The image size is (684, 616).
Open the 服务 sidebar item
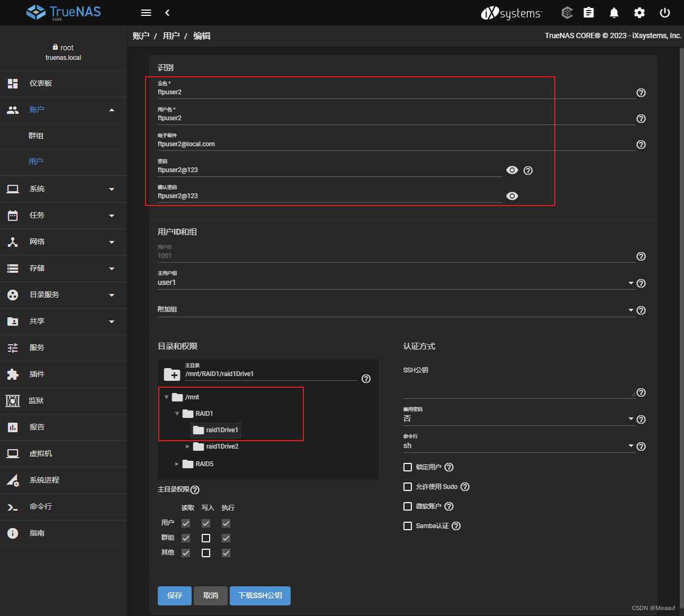tap(64, 348)
